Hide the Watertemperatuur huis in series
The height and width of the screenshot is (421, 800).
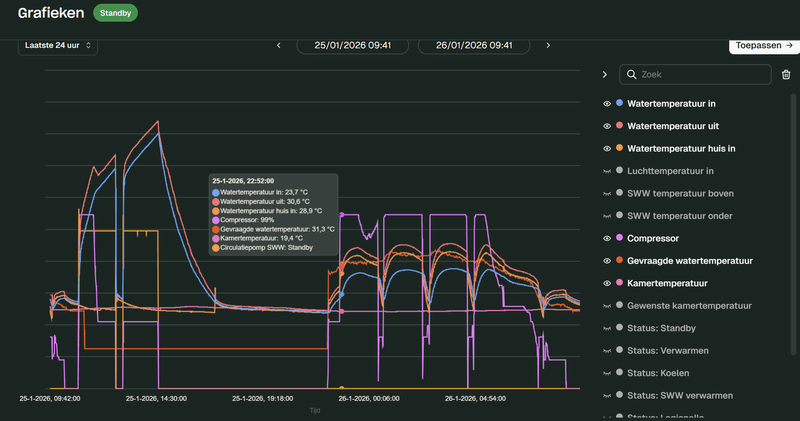tap(607, 148)
